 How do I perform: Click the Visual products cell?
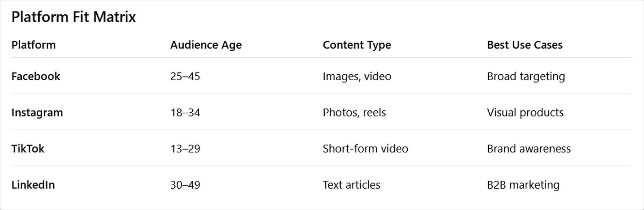525,113
